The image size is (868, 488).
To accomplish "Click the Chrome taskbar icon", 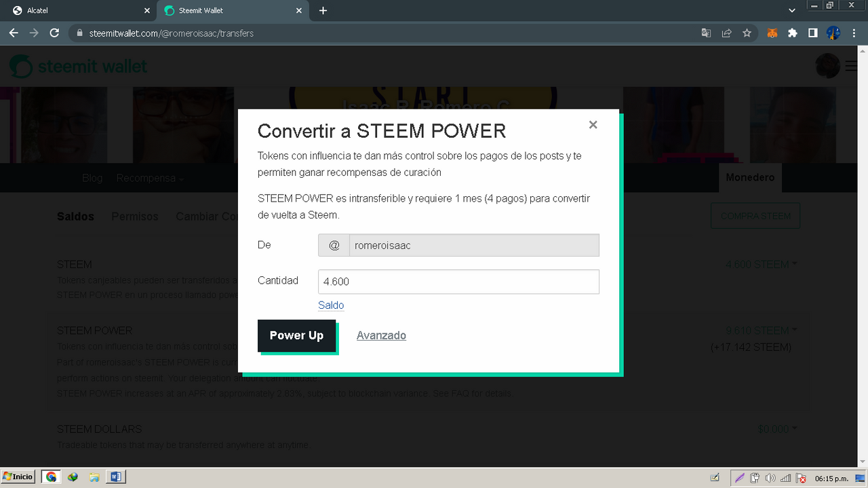I will pos(50,477).
